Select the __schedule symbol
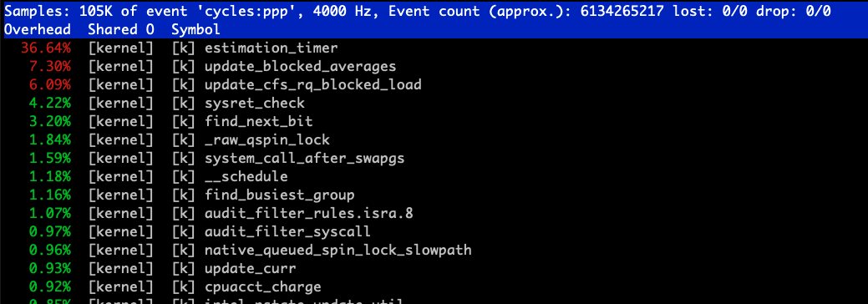This screenshot has width=868, height=304. pos(246,177)
